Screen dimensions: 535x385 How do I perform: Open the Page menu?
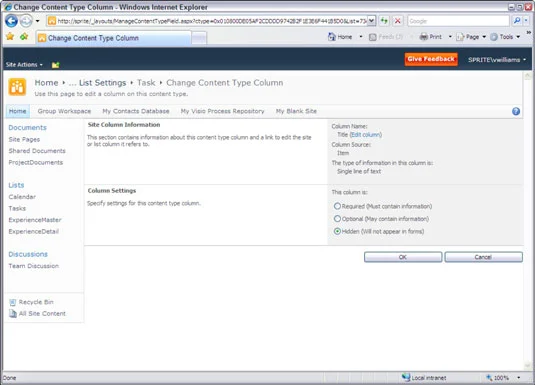tap(471, 37)
